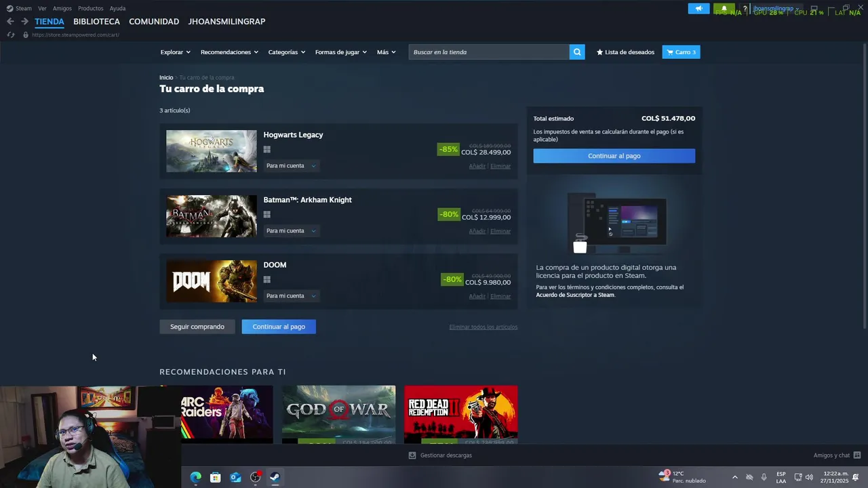Switch to the BIBLIOTECA tab

click(96, 22)
